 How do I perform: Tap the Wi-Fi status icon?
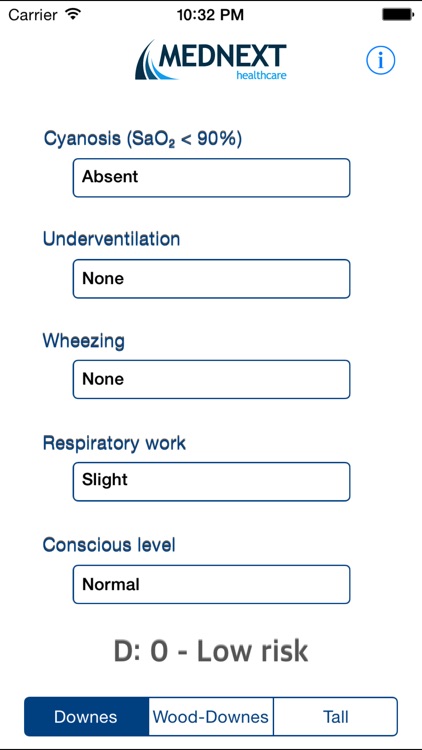point(73,14)
